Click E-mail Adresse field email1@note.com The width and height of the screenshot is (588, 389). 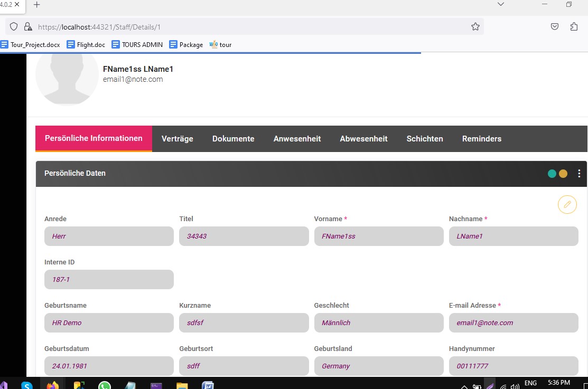[x=514, y=322]
